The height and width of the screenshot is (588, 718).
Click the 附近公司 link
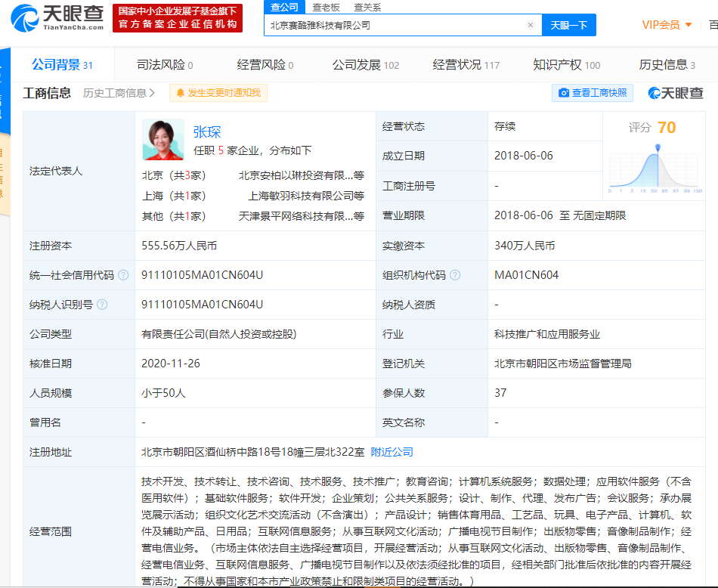pos(392,452)
